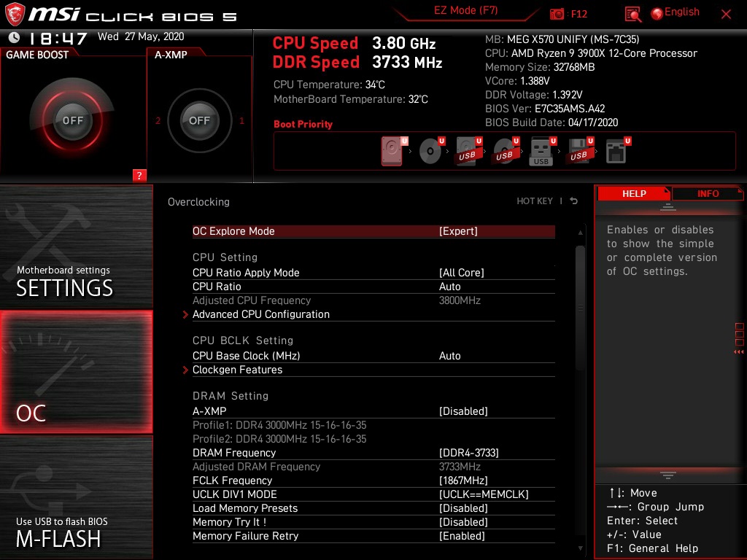747x560 pixels.
Task: Click the globe icon for language selection
Action: pyautogui.click(x=657, y=14)
